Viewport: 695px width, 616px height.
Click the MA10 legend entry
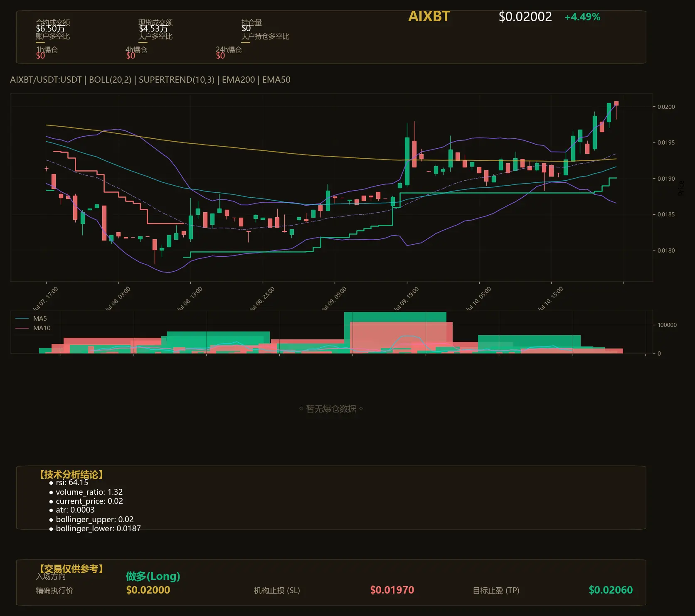33,328
